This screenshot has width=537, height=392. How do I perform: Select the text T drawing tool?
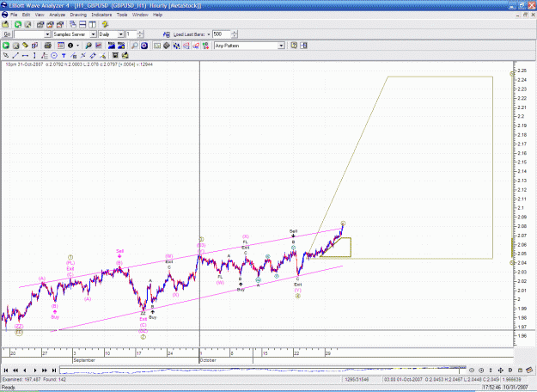64,56
